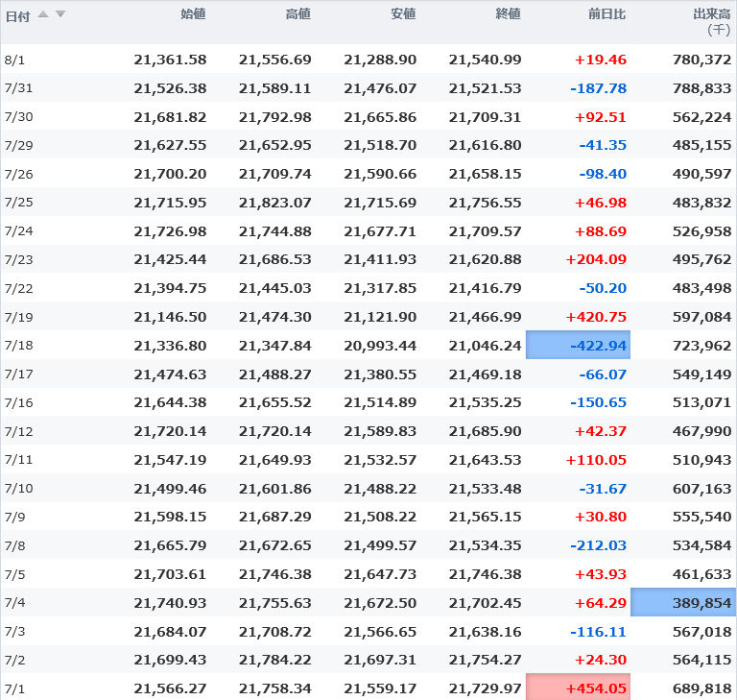The height and width of the screenshot is (700, 737).
Task: Click change value -98.40
Action: coord(603,174)
